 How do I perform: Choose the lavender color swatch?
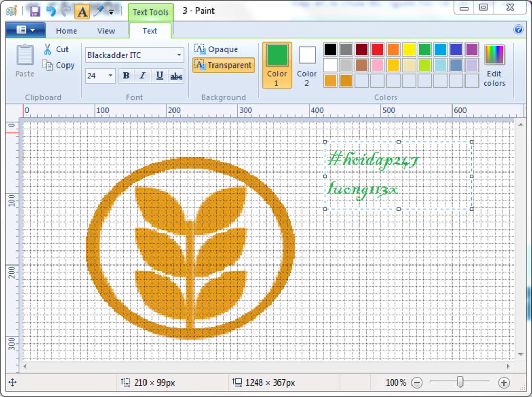tap(472, 65)
